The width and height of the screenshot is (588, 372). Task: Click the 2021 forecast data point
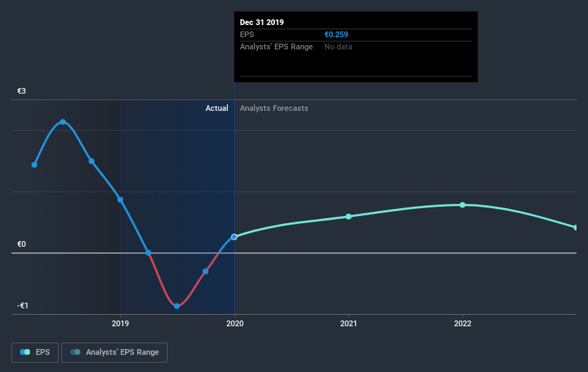[x=348, y=217]
